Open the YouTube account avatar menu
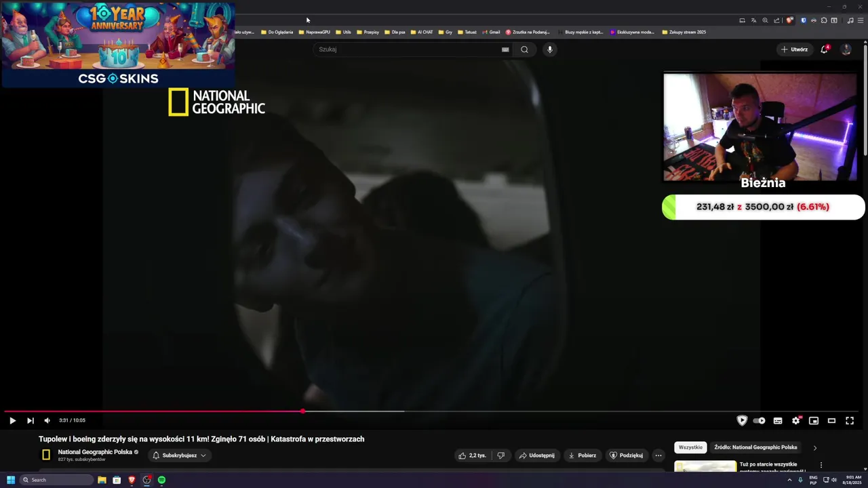The width and height of the screenshot is (868, 488). [x=846, y=49]
